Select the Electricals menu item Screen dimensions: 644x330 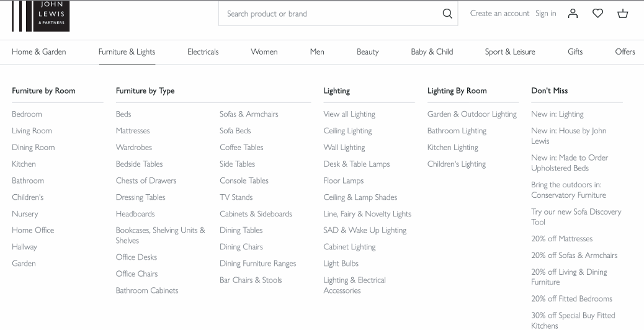[x=203, y=51]
